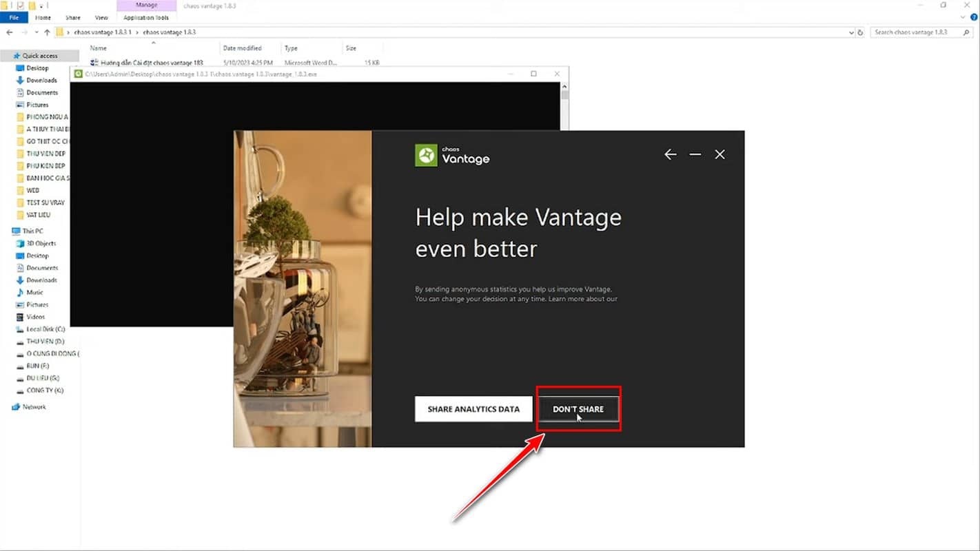This screenshot has height=551, width=980.
Task: Select the Hướng dẫn Cài đặt Word file
Action: click(x=152, y=63)
